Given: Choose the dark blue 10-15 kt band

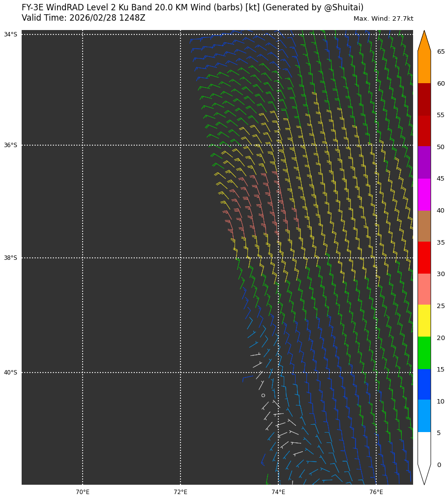Looking at the screenshot, I should tap(424, 384).
